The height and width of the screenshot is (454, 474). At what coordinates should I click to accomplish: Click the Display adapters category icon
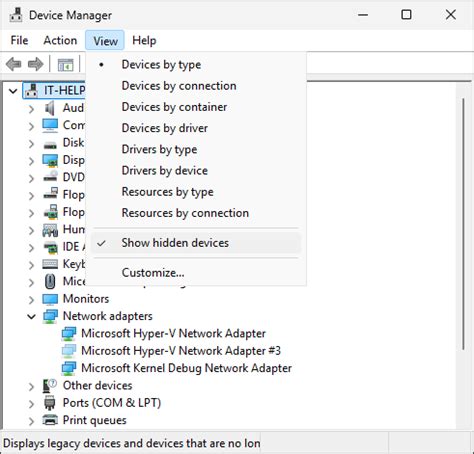coord(50,160)
